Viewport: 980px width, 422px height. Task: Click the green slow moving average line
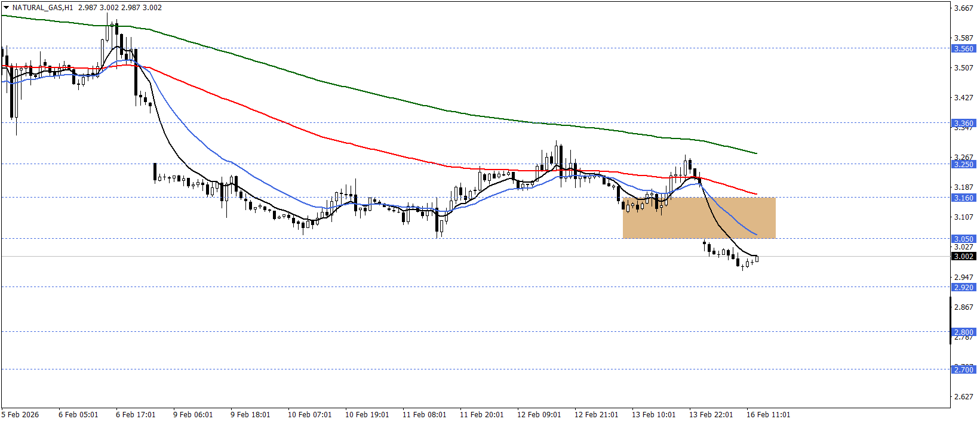358,91
